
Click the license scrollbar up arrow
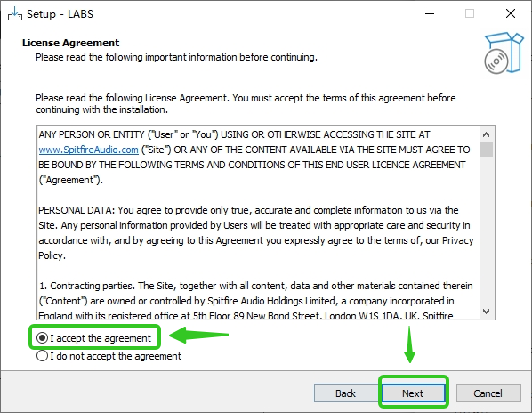tap(487, 134)
